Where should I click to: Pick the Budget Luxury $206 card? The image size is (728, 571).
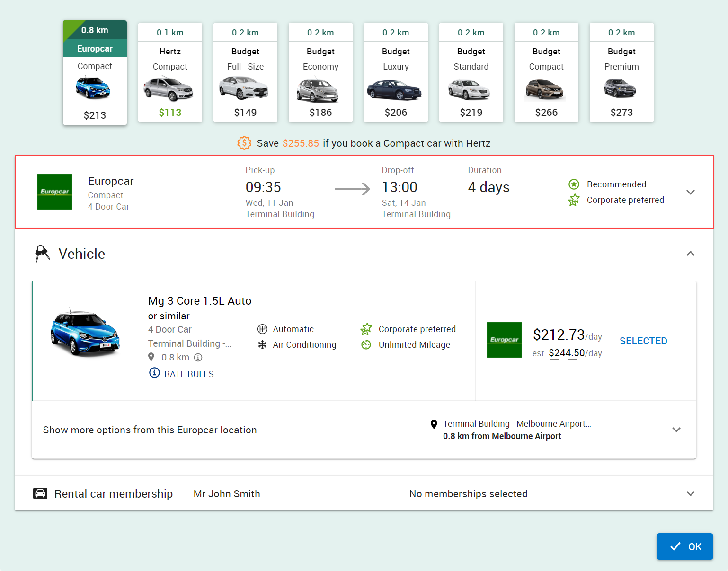pos(396,72)
